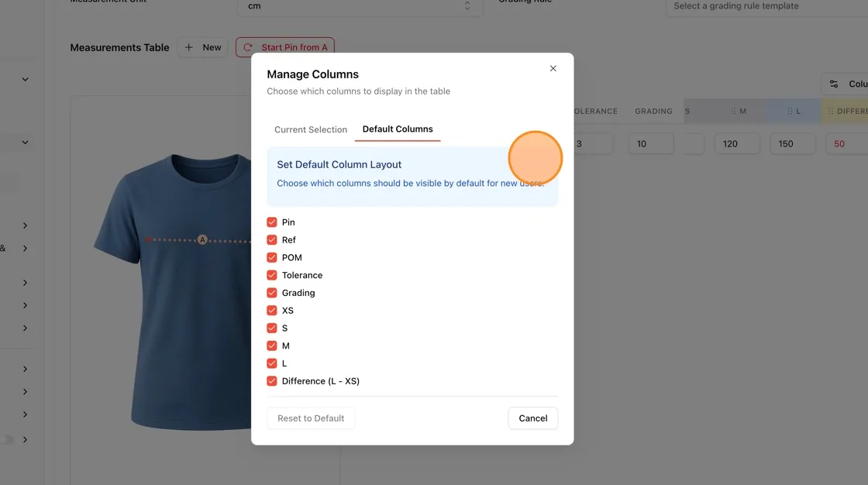Click the L size field showing 150
Viewport: 868px width, 485px height.
[x=793, y=144]
